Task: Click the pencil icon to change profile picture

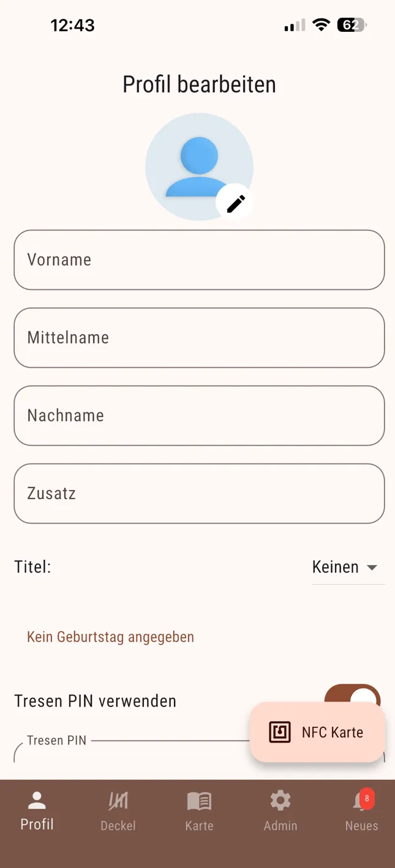Action: [x=235, y=202]
